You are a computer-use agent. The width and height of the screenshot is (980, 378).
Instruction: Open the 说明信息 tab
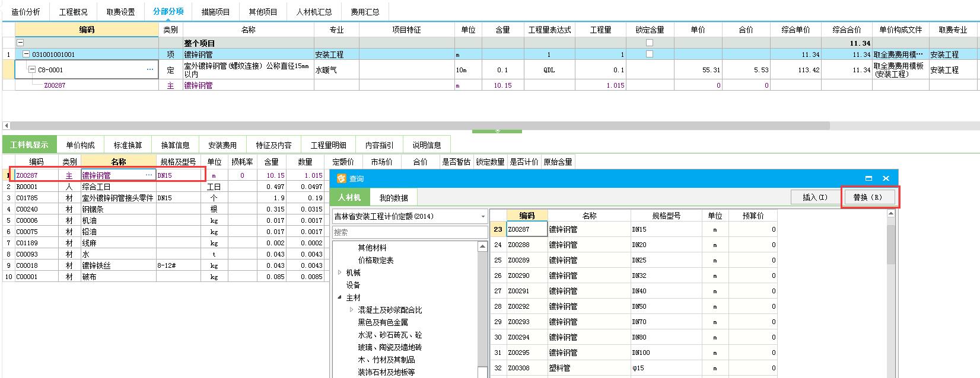427,145
